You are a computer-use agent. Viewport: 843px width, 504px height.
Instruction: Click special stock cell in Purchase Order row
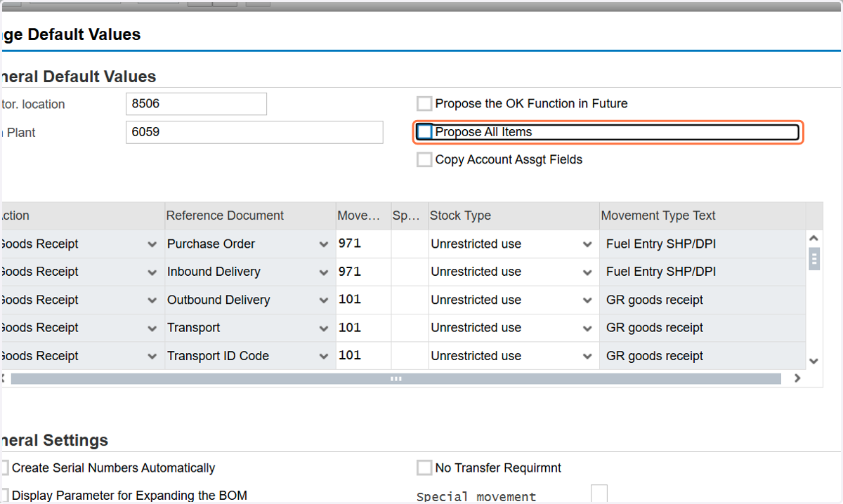pos(410,244)
